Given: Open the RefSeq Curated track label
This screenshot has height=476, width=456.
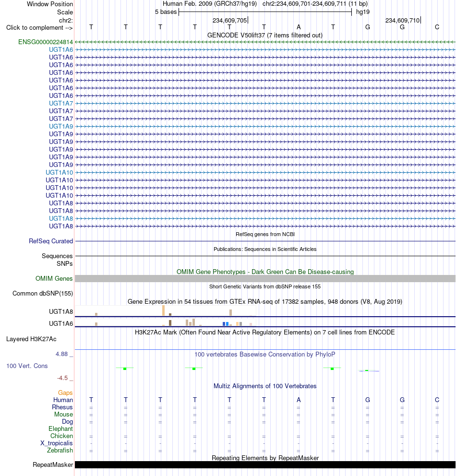Looking at the screenshot, I should click(51, 241).
